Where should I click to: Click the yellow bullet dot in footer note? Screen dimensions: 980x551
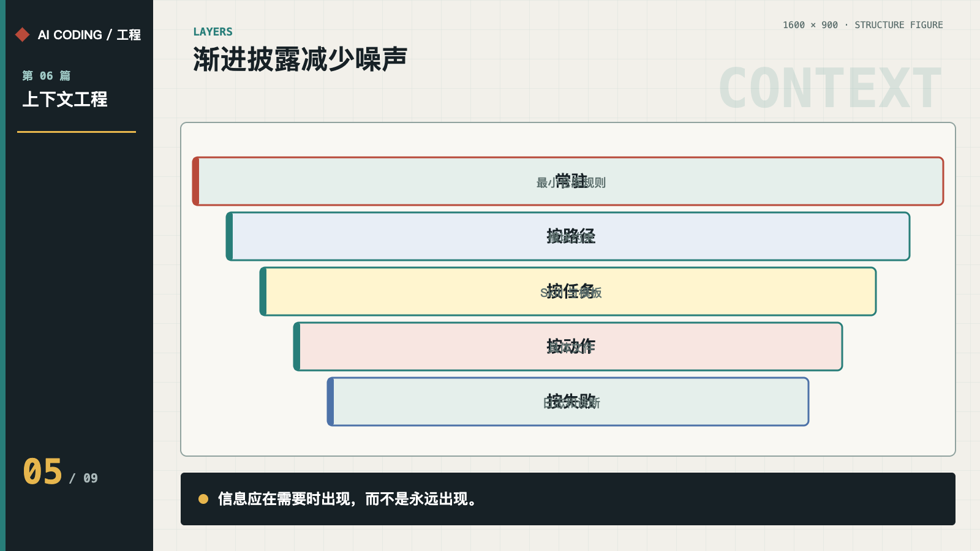coord(203,499)
